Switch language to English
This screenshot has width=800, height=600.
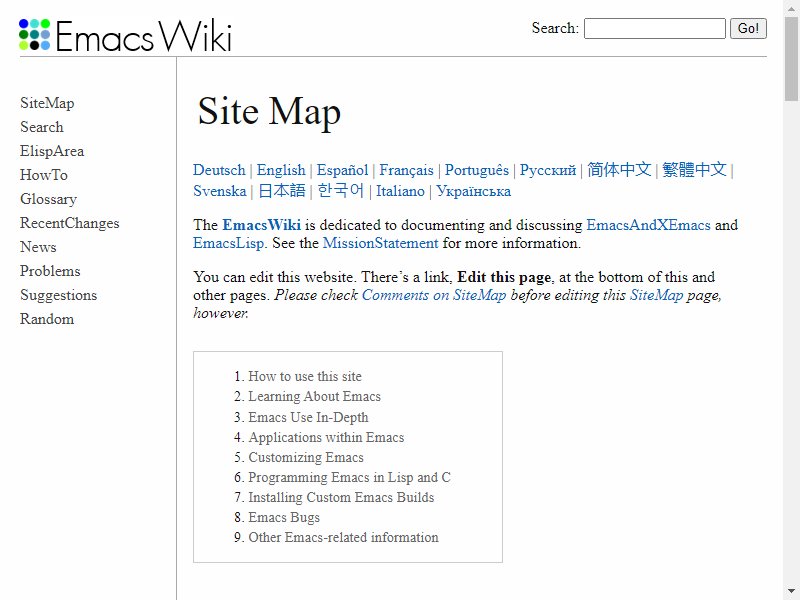(x=281, y=170)
